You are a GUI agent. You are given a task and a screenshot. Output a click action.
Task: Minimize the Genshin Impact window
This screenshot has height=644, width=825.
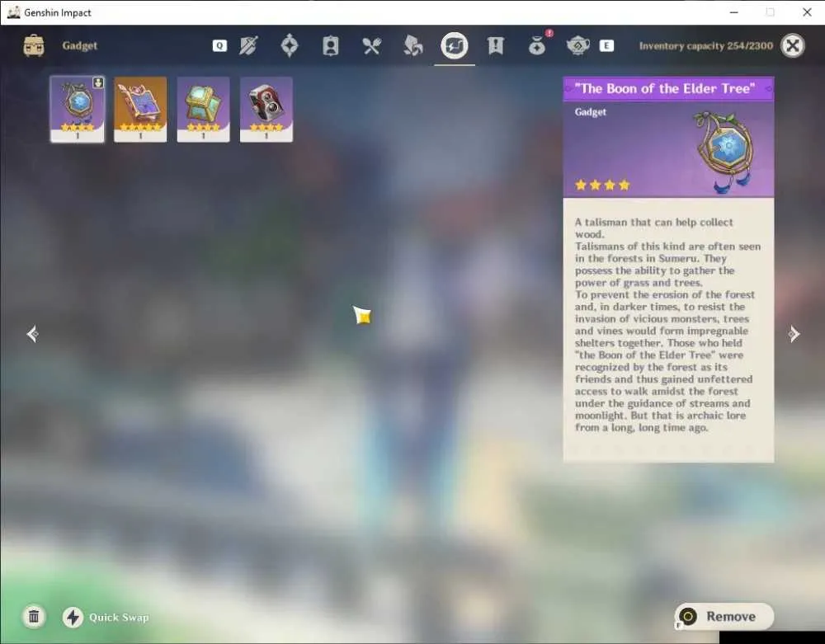tap(734, 12)
